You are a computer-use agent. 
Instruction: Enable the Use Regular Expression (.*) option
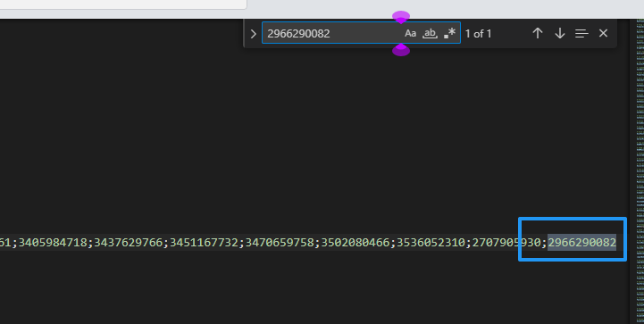(450, 34)
